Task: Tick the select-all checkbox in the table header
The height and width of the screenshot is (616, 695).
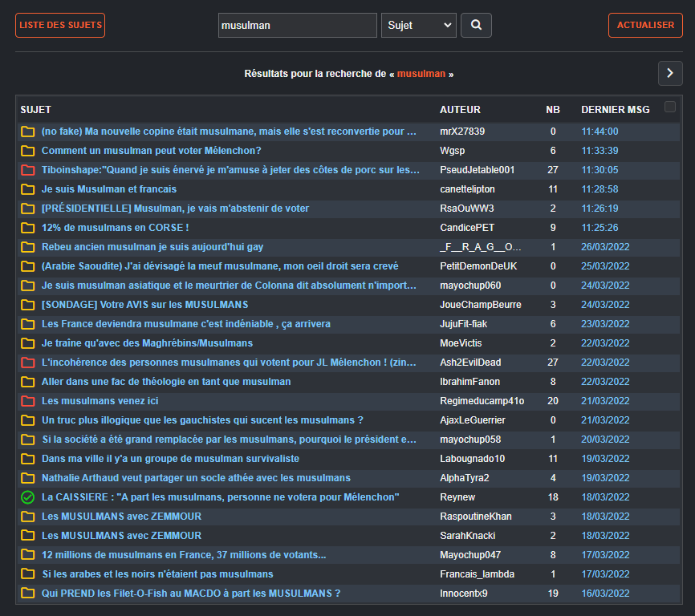Action: (x=670, y=107)
